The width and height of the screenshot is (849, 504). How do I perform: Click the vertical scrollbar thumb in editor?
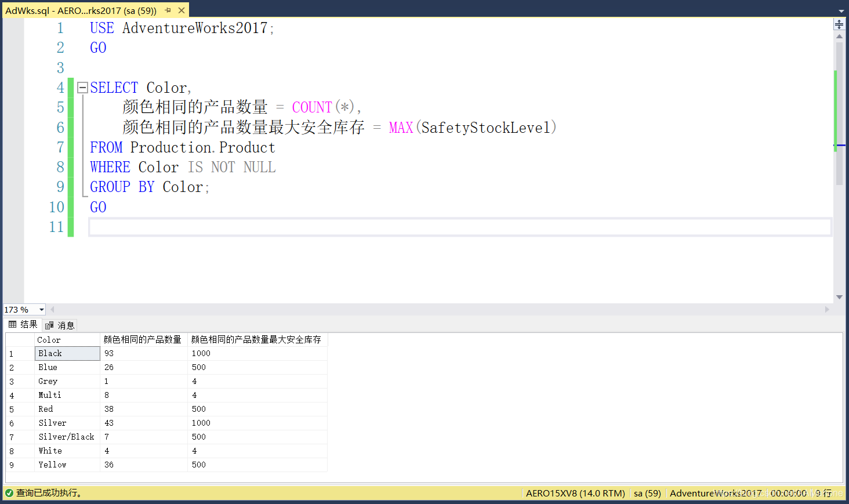tap(839, 113)
